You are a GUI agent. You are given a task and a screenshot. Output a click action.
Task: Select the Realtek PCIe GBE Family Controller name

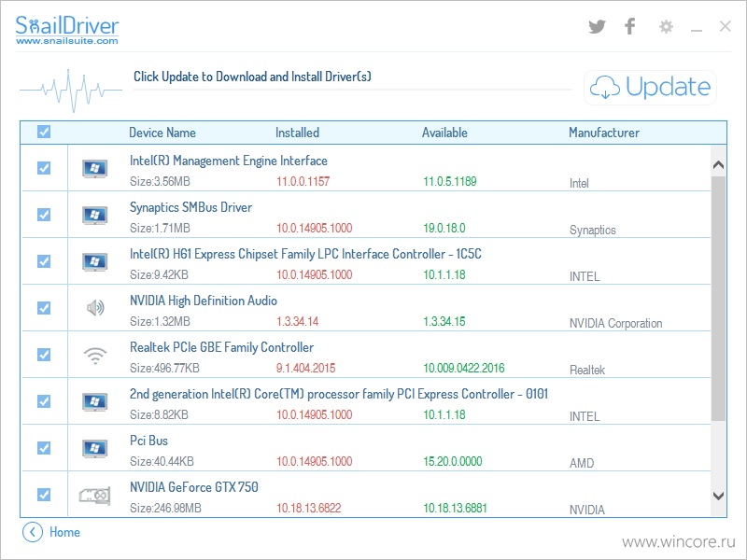[221, 347]
